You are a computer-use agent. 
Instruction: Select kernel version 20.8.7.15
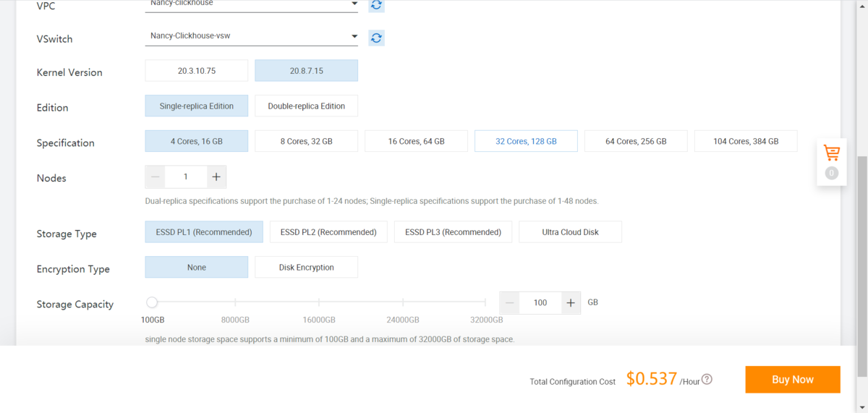coord(307,71)
